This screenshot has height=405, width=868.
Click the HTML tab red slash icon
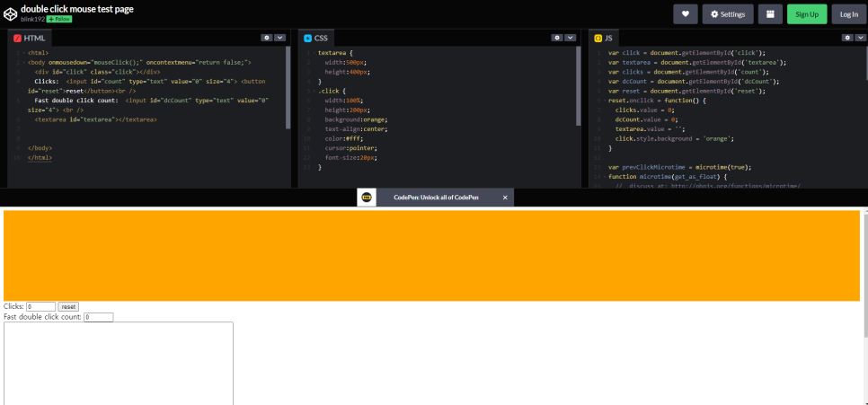click(x=17, y=39)
